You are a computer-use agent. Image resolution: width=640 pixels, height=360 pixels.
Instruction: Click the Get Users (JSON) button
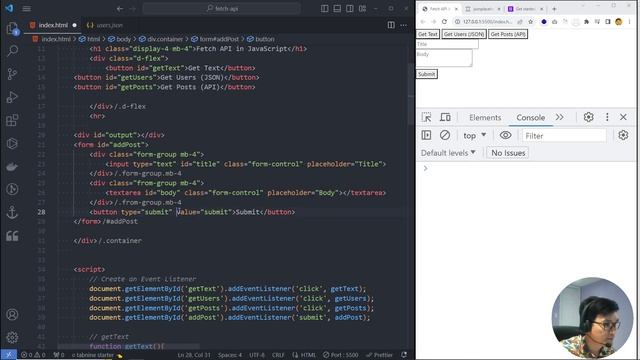tap(464, 34)
